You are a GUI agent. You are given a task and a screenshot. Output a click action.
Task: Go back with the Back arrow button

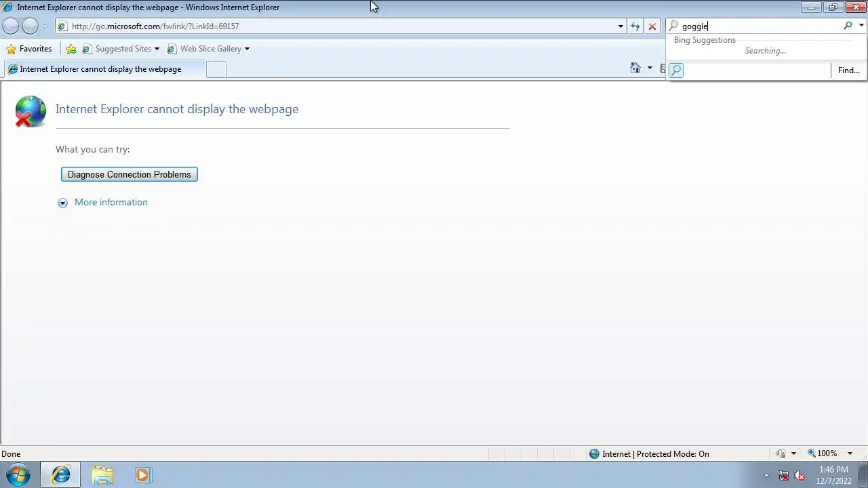coord(10,26)
